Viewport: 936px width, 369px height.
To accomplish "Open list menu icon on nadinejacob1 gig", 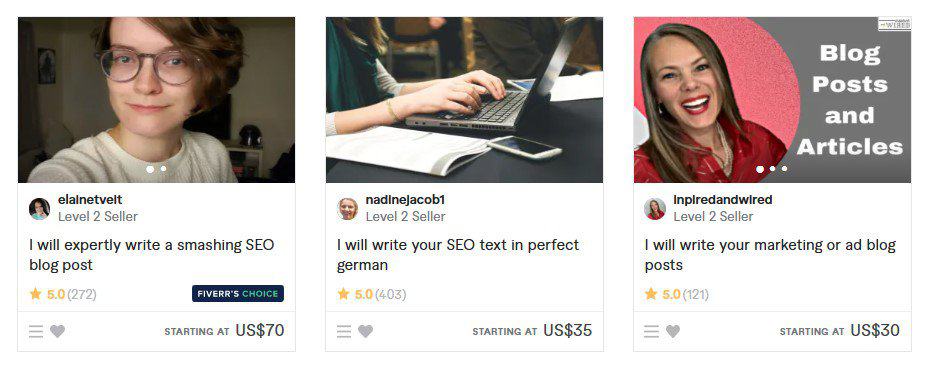I will click(344, 331).
